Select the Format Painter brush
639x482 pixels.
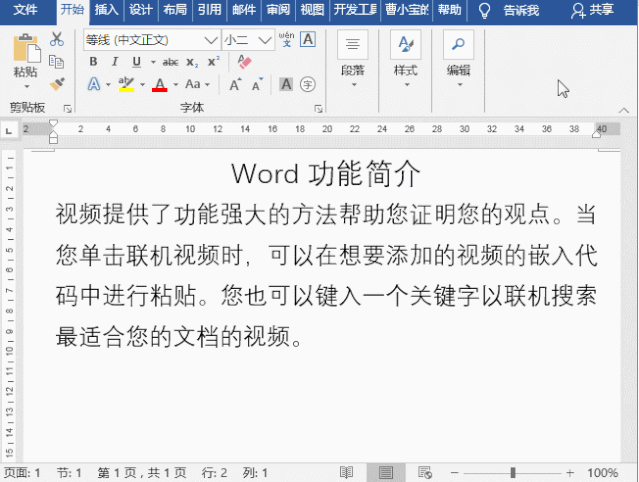(56, 84)
